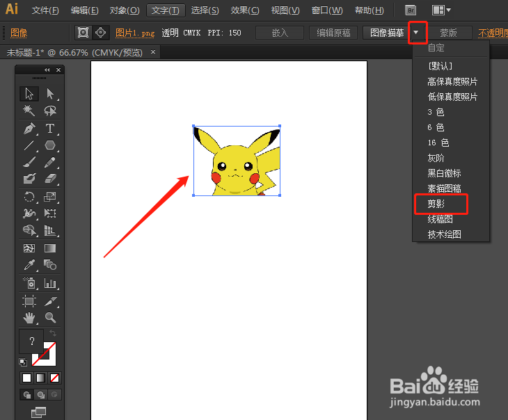Select the Line Segment tool
Image resolution: width=508 pixels, height=420 pixels.
coord(29,145)
